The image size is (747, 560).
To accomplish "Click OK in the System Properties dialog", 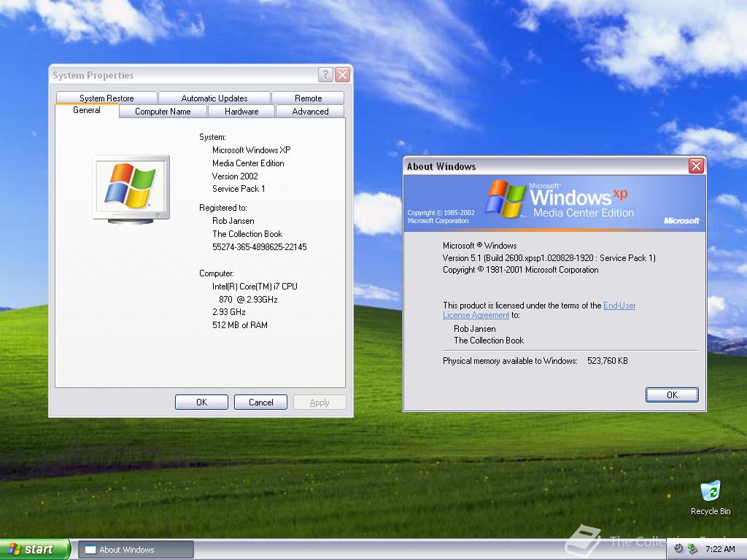I will coord(201,402).
